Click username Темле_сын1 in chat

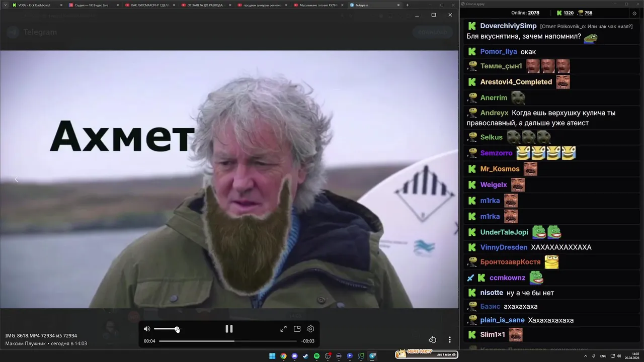coord(501,66)
